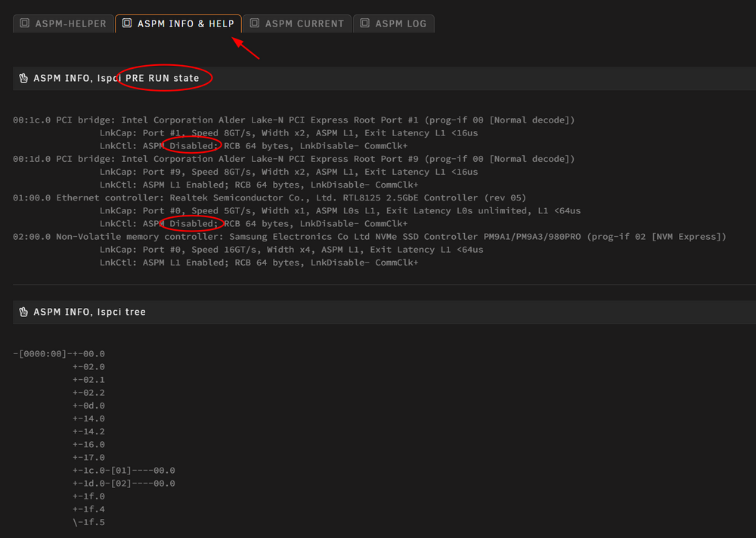Click the +-1f.4 tree entry
Image resolution: width=756 pixels, height=538 pixels.
coord(88,509)
